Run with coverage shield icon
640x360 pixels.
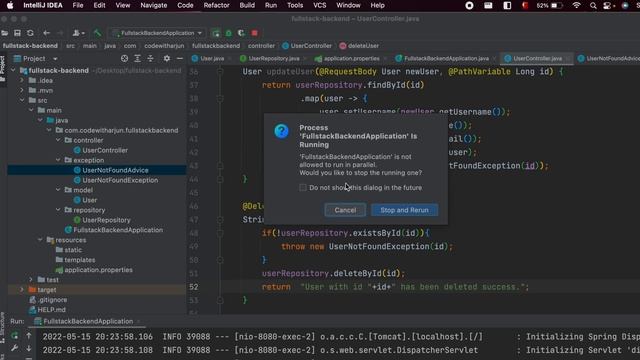coord(241,33)
